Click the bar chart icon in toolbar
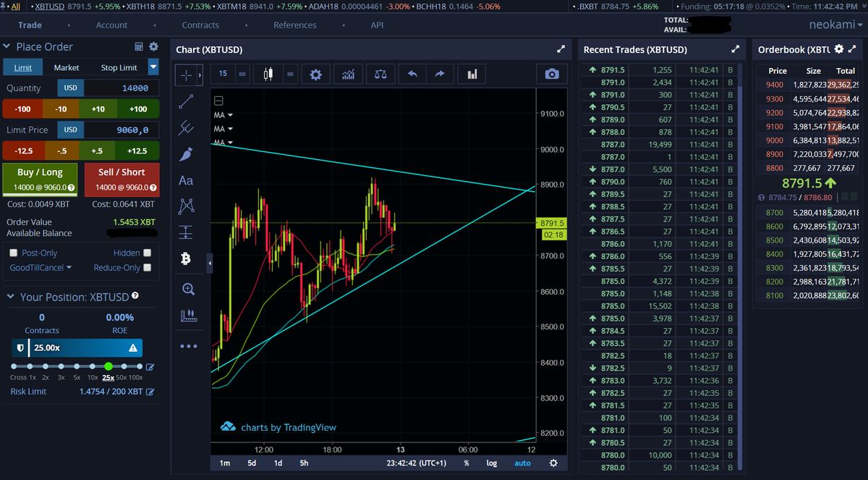Image resolution: width=868 pixels, height=480 pixels. [472, 74]
